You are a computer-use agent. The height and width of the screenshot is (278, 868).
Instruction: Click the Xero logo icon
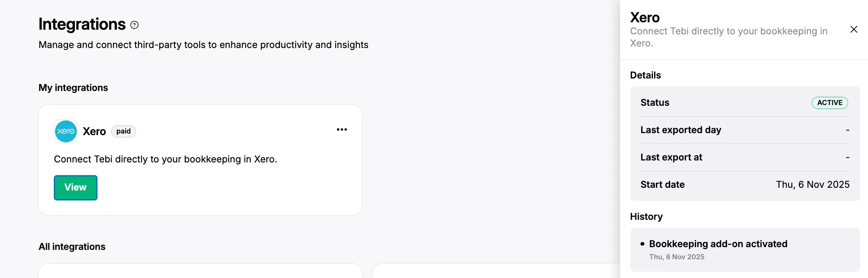coord(66,131)
